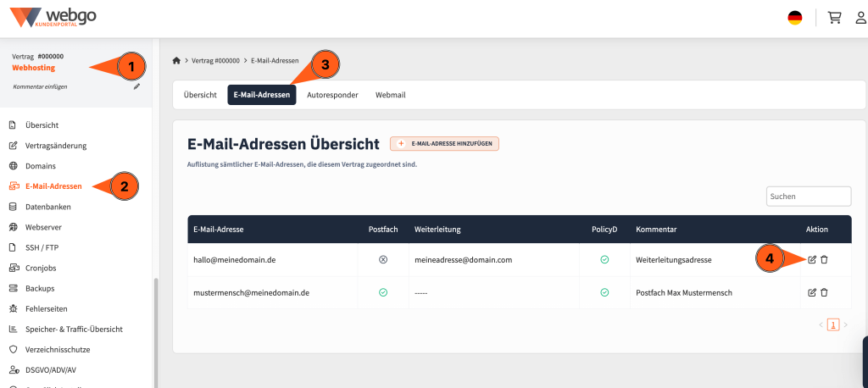Delete the hallo@meinedomain.de address
This screenshot has height=388, width=868.
tap(824, 259)
